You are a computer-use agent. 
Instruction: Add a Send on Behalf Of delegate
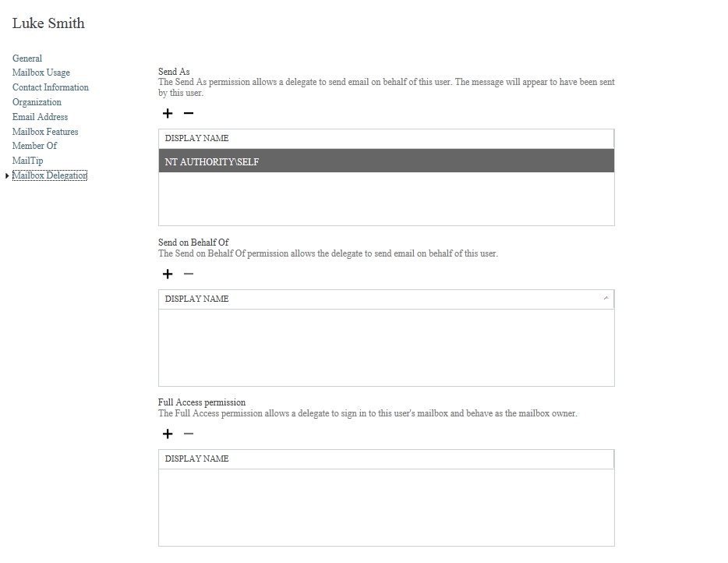click(167, 274)
